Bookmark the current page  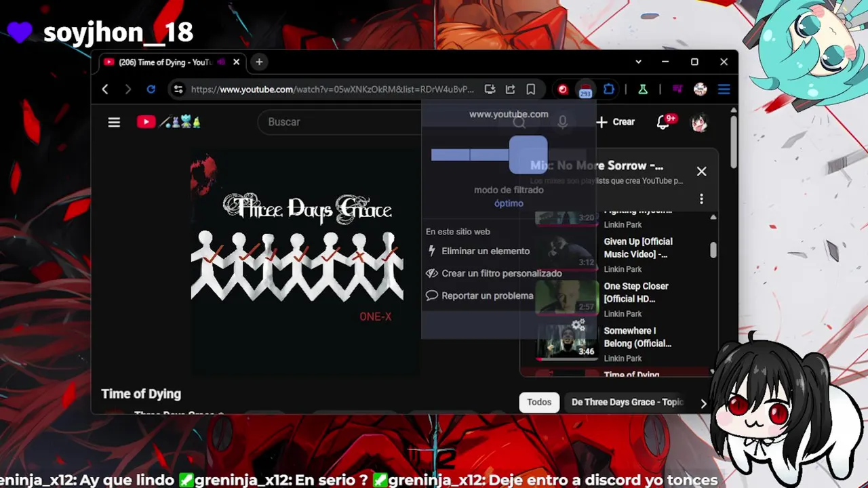531,89
